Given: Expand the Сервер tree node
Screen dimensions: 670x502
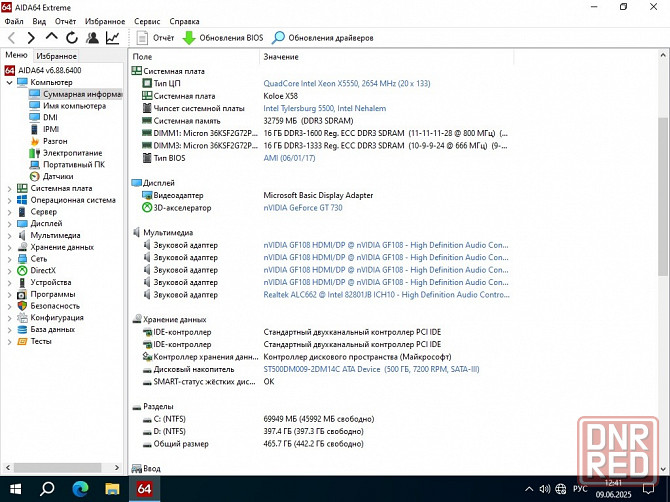Looking at the screenshot, I should [9, 212].
